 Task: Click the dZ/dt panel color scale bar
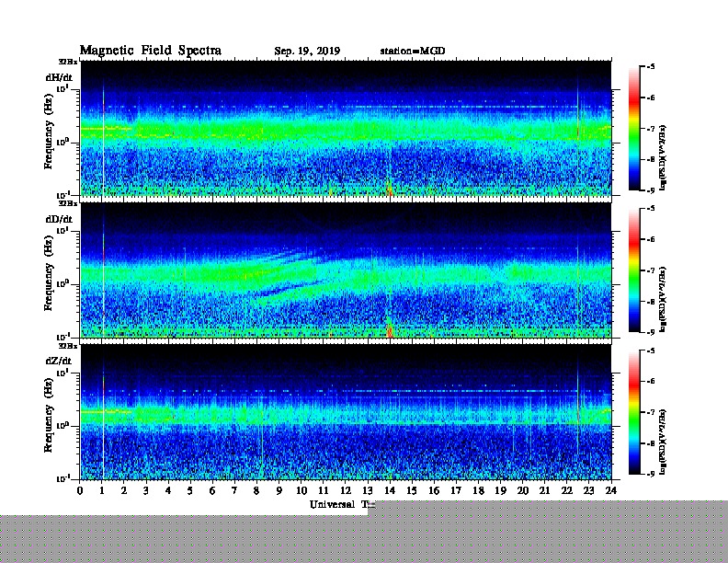pyautogui.click(x=633, y=412)
